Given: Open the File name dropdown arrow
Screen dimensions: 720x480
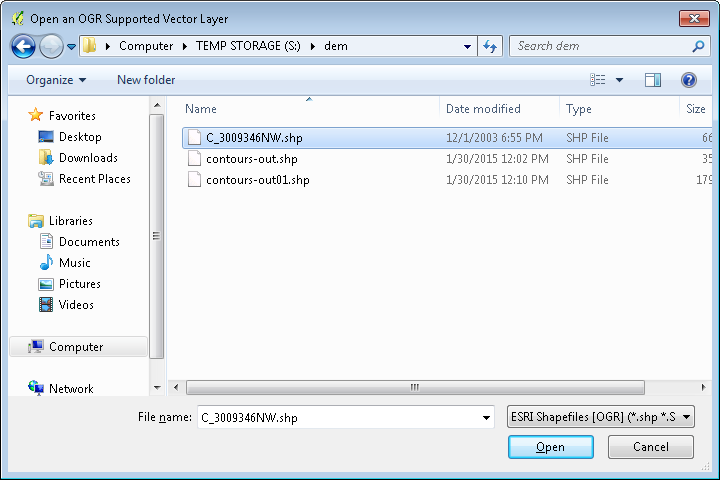Looking at the screenshot, I should (486, 418).
